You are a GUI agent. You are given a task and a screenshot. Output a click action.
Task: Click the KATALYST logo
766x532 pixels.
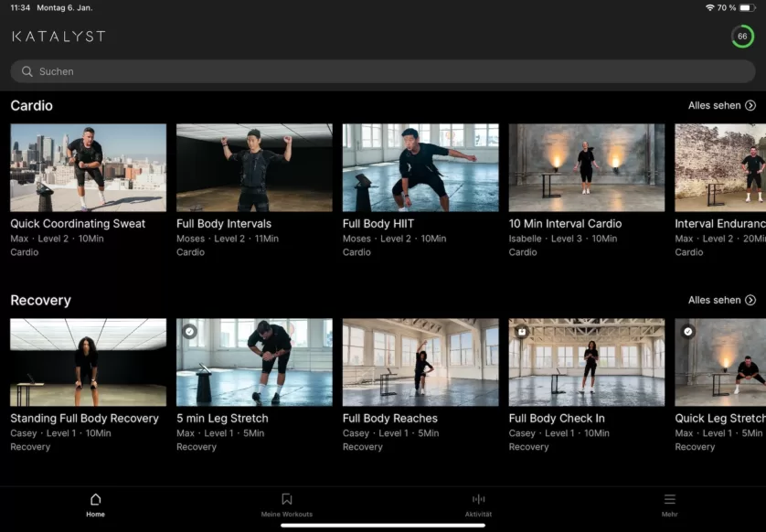pyautogui.click(x=59, y=37)
